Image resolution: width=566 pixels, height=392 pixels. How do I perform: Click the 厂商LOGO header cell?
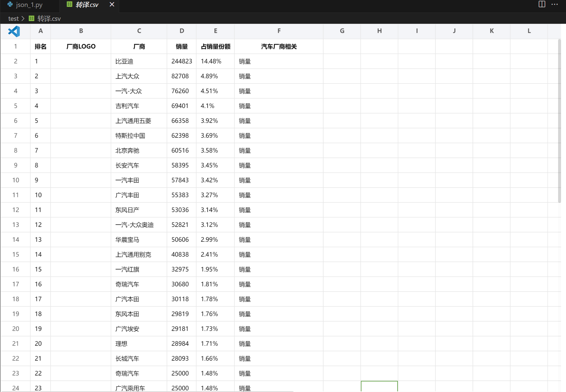[x=81, y=47]
